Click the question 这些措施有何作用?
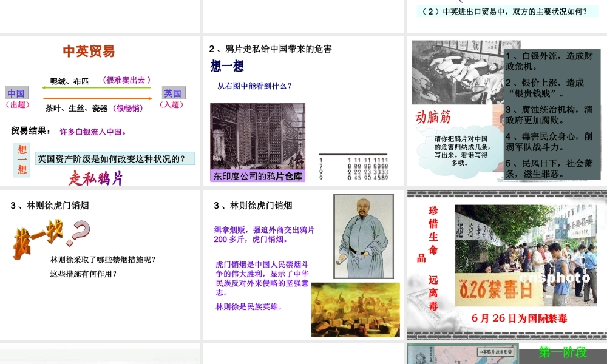The width and height of the screenshot is (607, 364). tap(83, 274)
